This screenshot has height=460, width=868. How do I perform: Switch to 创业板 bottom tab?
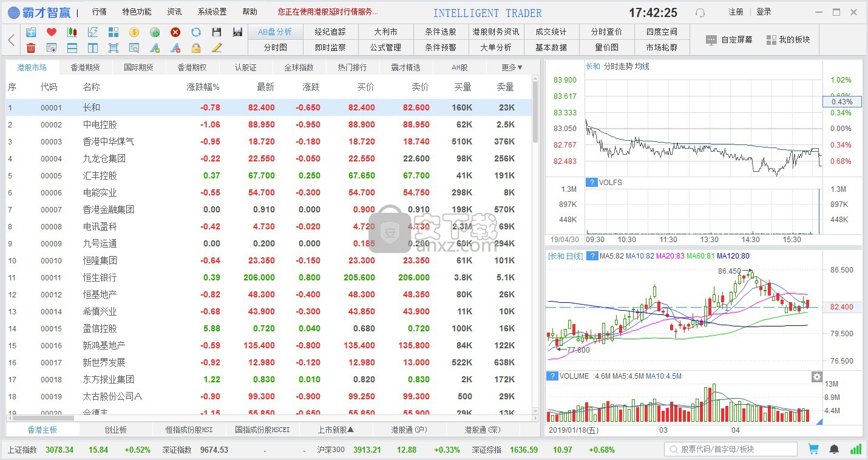pyautogui.click(x=116, y=430)
